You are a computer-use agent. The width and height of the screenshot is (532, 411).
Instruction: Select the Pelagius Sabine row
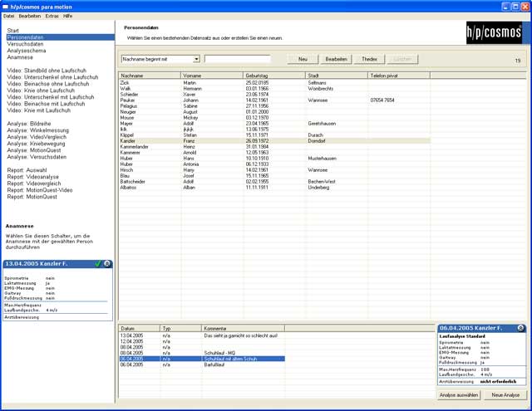[274, 106]
